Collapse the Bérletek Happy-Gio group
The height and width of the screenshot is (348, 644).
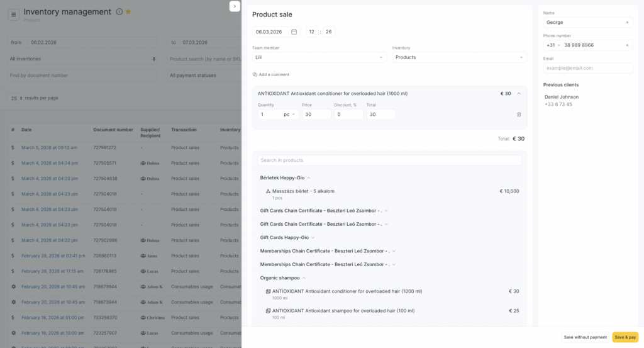click(x=309, y=178)
